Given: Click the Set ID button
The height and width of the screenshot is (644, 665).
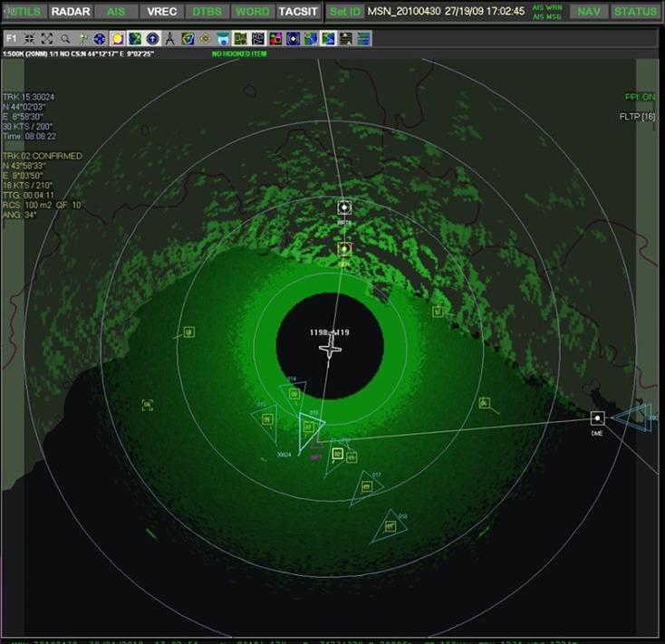Looking at the screenshot, I should coord(344,12).
